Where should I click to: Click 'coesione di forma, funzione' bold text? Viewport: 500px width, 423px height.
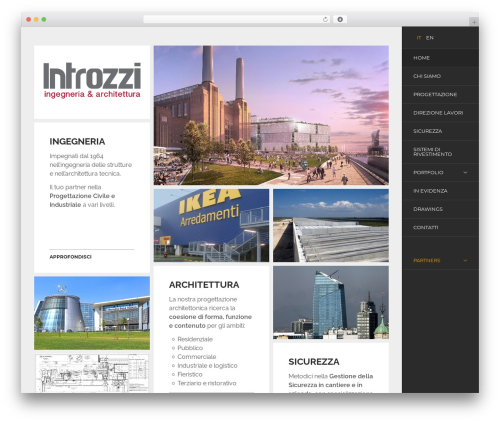[x=210, y=317]
